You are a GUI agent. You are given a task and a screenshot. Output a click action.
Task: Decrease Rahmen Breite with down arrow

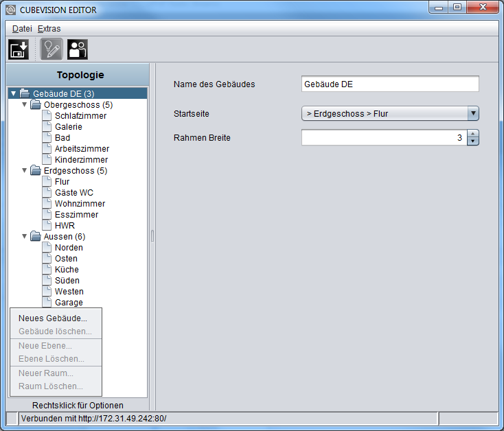coord(472,141)
